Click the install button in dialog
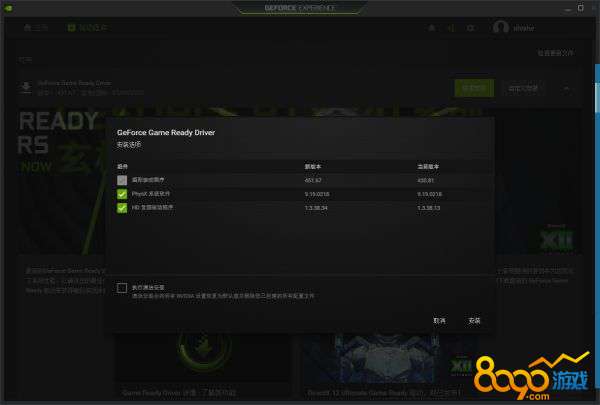This screenshot has width=600, height=405. point(474,321)
